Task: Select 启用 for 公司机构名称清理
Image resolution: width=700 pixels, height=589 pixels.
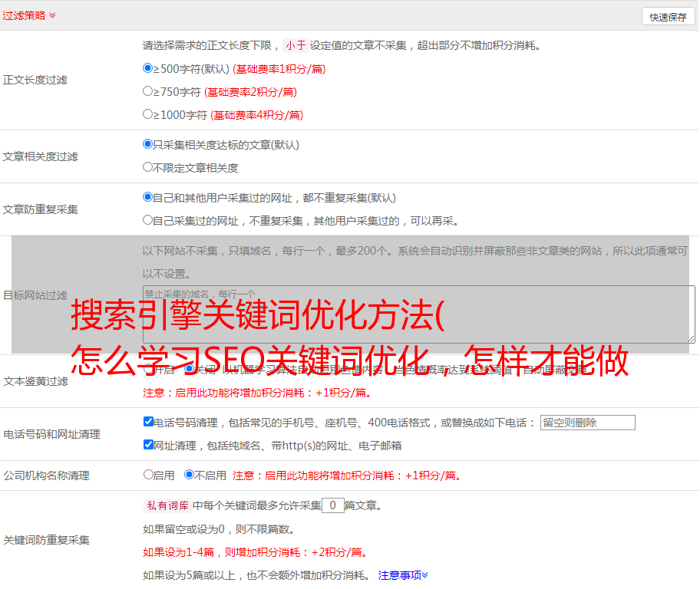Action: coord(148,475)
